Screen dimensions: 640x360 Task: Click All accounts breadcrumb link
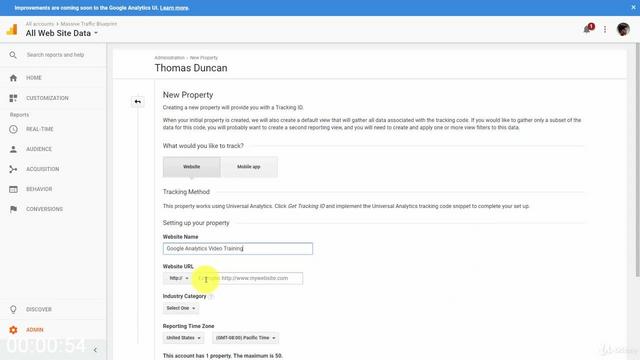pos(40,24)
